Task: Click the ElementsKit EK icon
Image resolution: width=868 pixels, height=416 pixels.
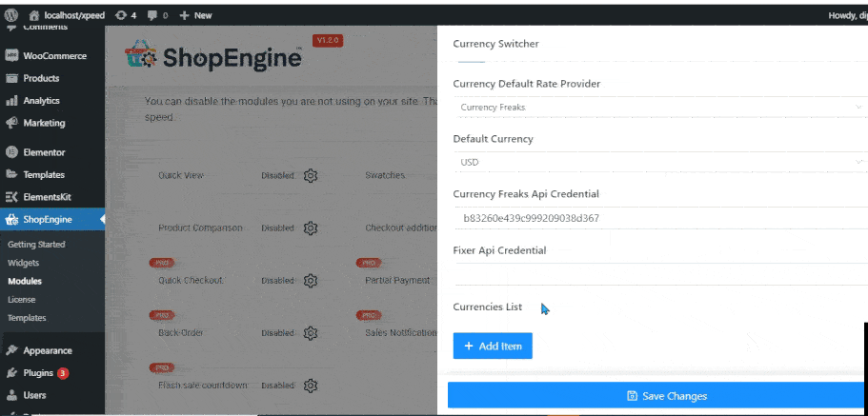Action: [x=11, y=197]
